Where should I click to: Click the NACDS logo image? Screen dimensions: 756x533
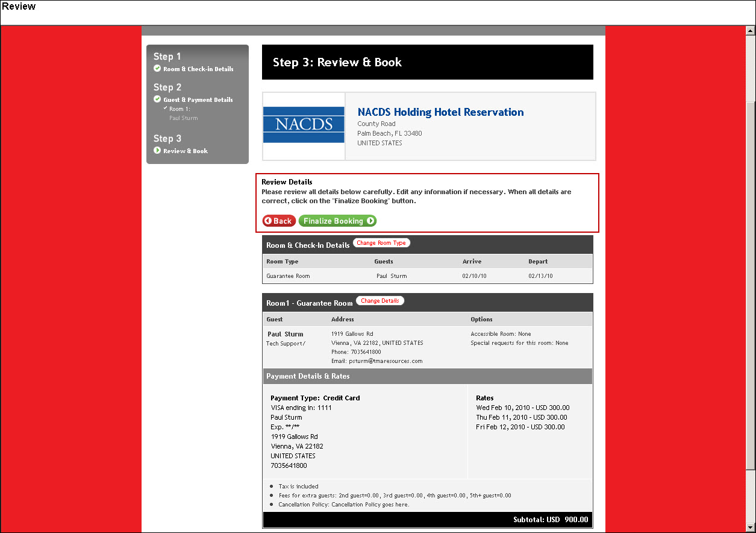coord(304,125)
